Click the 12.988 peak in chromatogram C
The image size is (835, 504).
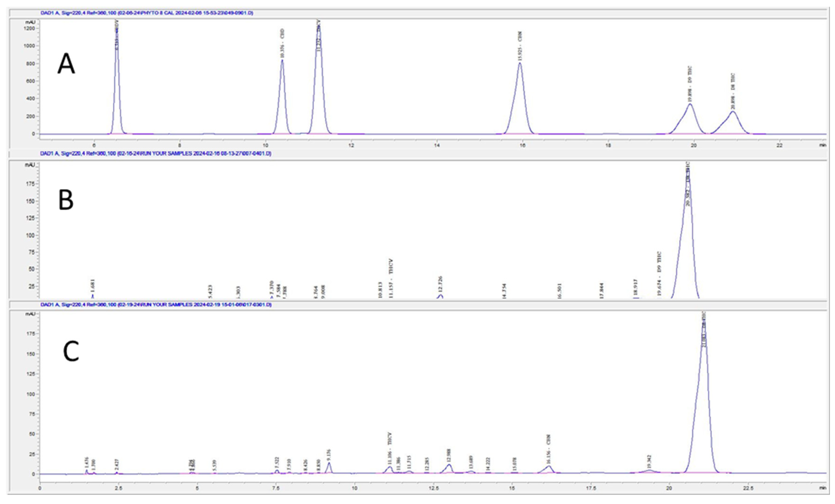[449, 468]
